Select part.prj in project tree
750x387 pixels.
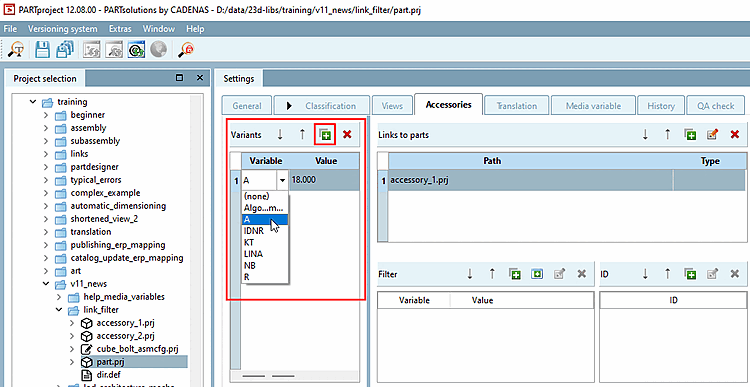click(x=110, y=362)
